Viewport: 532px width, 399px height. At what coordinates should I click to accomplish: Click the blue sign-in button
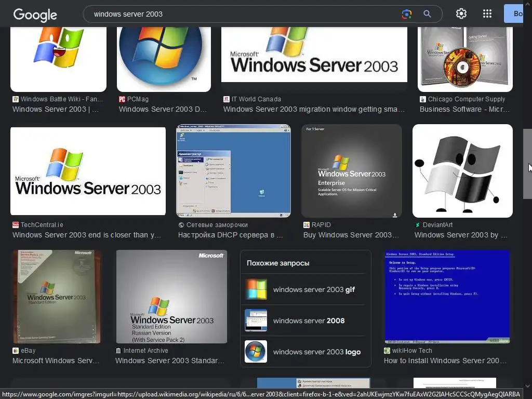[513, 14]
